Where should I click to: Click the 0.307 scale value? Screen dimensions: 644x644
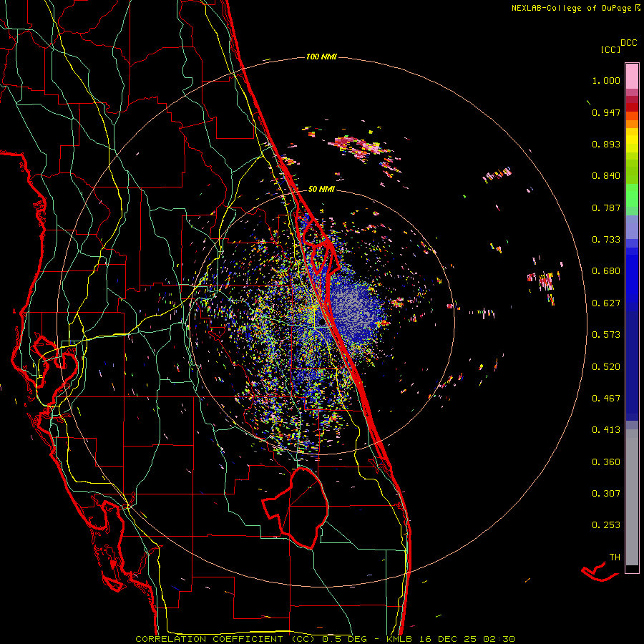tap(606, 494)
